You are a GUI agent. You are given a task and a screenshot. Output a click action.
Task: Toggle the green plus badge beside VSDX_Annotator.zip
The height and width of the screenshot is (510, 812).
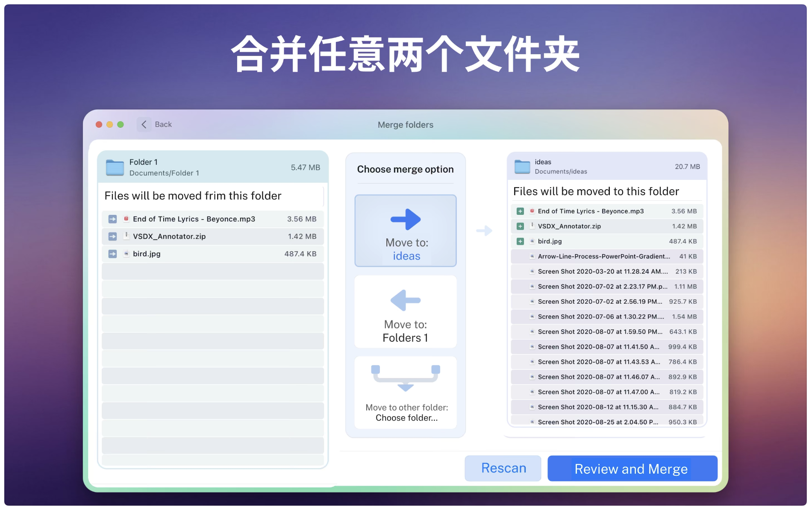click(520, 226)
